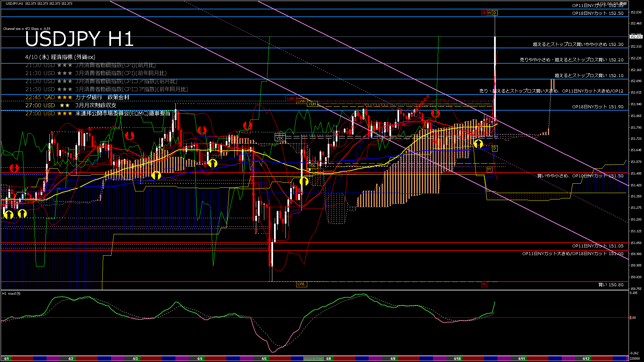Click the yellow YDL level tag
This screenshot has width=644, height=362.
point(312,166)
